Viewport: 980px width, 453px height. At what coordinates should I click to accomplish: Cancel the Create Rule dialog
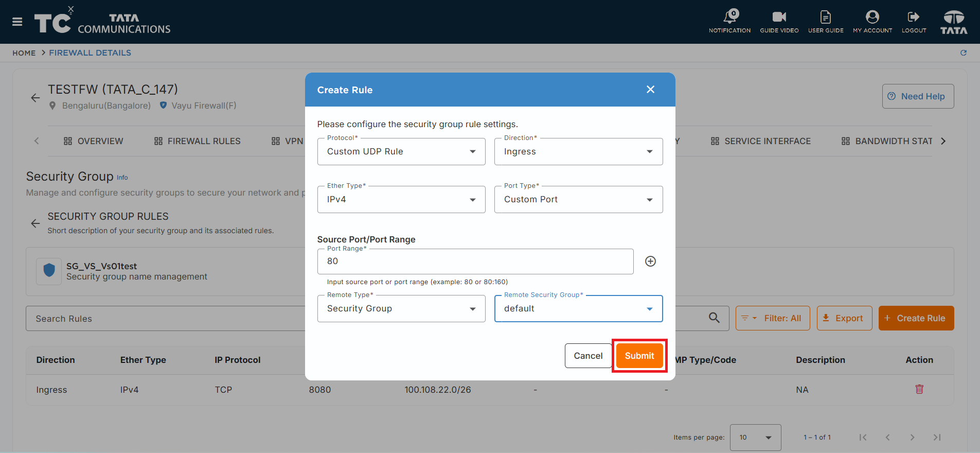(588, 356)
